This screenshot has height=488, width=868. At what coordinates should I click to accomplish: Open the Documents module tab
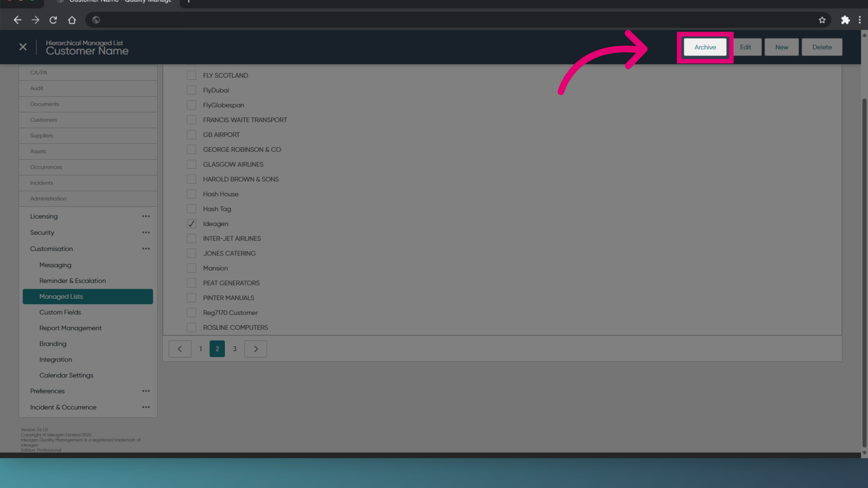click(x=88, y=104)
